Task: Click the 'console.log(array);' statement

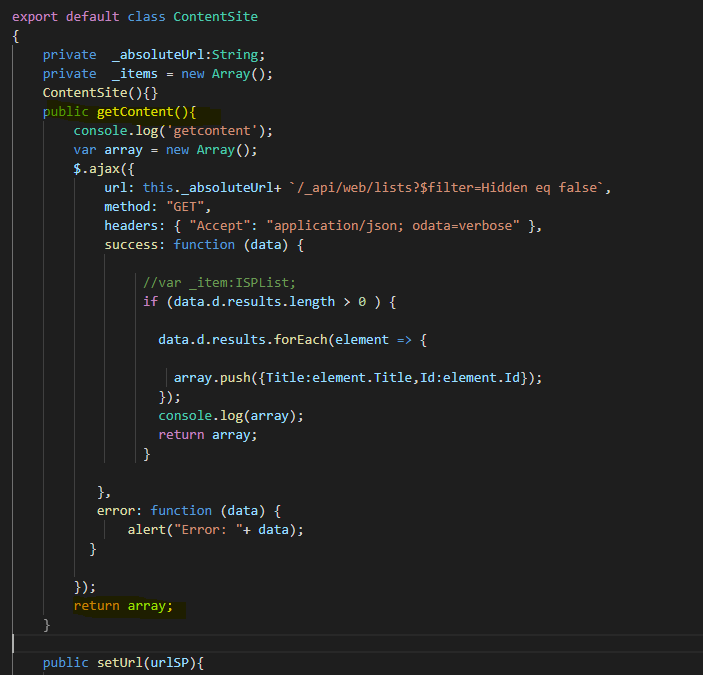Action: (x=231, y=416)
